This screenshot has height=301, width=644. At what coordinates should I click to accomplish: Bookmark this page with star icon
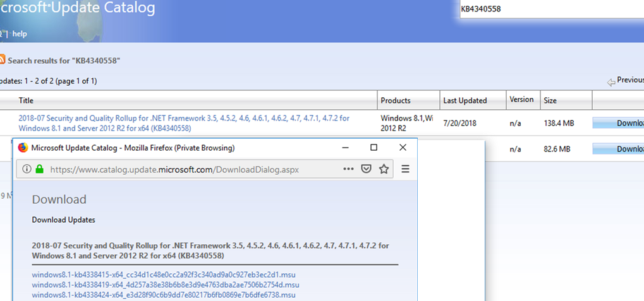point(384,169)
